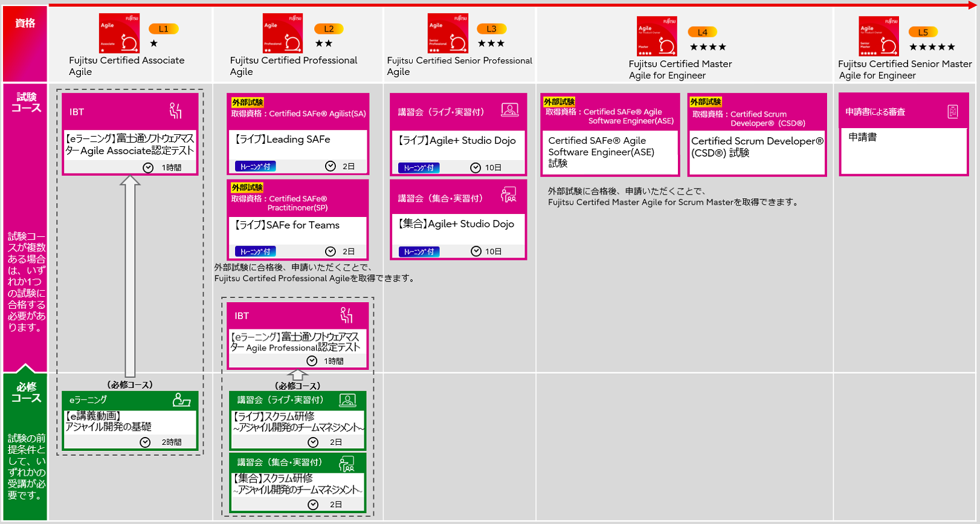
Task: Click the clock icon on 【ライブ】Agile+ Studio Dojo card
Action: tap(475, 167)
